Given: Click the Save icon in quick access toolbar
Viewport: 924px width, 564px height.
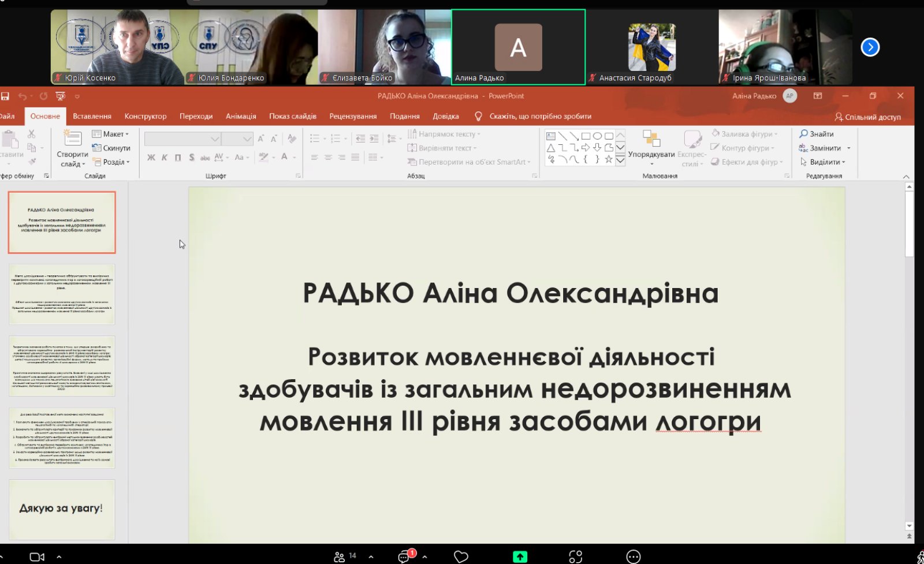Looking at the screenshot, I should pyautogui.click(x=5, y=96).
